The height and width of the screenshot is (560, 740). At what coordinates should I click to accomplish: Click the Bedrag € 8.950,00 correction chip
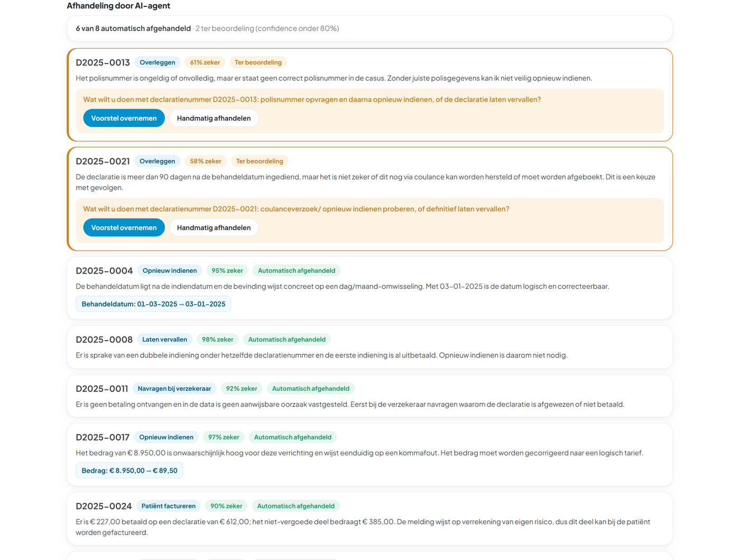(x=129, y=471)
